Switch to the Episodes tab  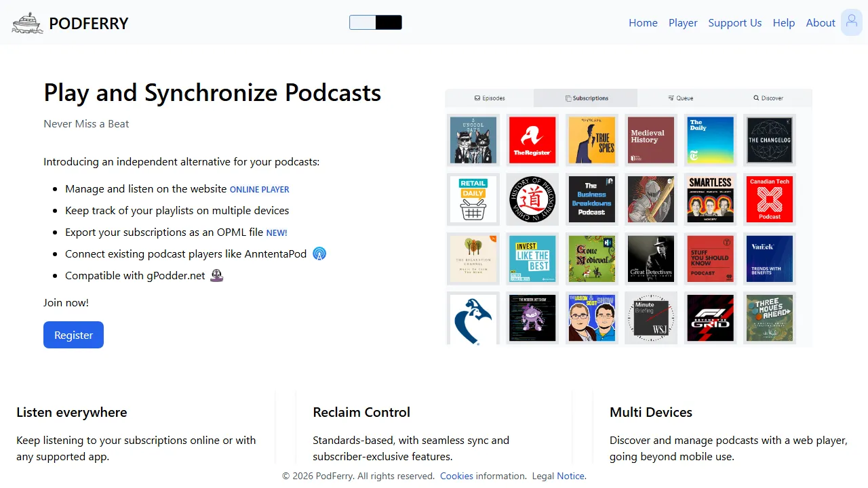(490, 98)
